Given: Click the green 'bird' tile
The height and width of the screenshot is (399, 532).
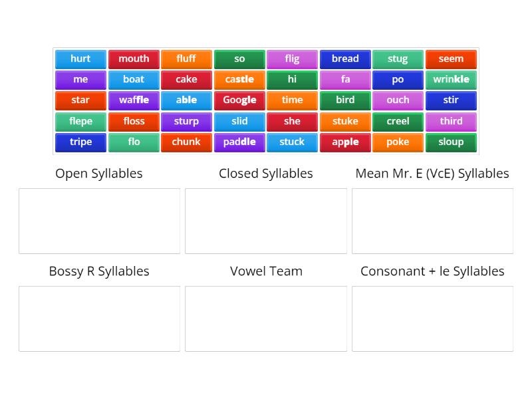Looking at the screenshot, I should pos(345,100).
